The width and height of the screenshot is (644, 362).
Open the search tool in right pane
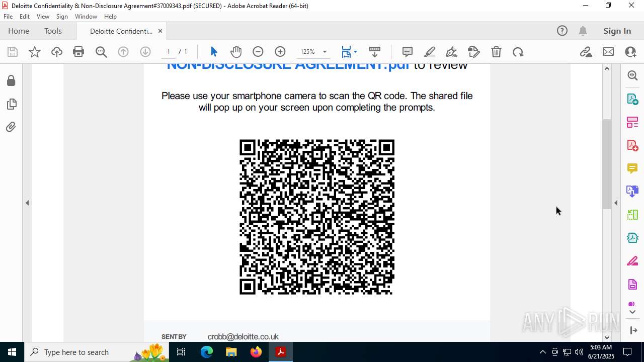(x=632, y=75)
